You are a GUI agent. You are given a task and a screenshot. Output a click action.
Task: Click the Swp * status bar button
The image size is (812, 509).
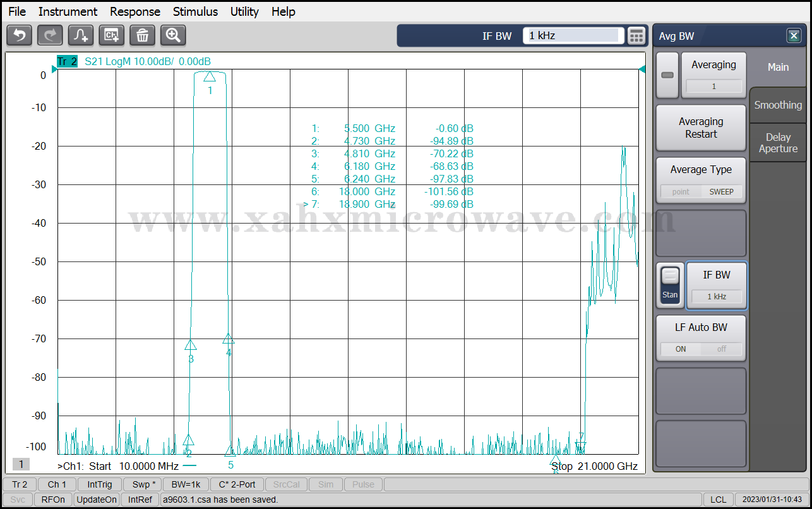(x=143, y=484)
